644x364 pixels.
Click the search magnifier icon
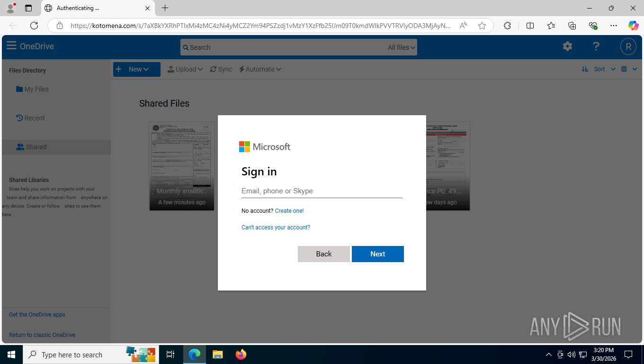click(x=186, y=47)
